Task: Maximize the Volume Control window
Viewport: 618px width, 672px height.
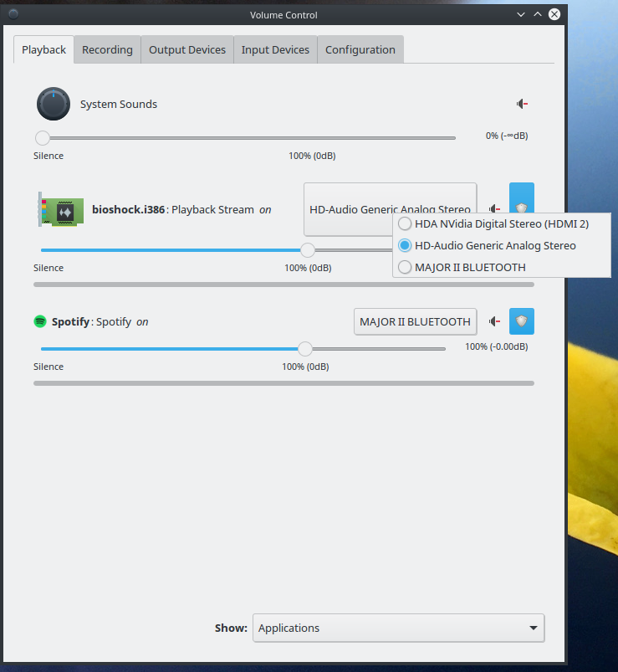Action: pyautogui.click(x=538, y=14)
